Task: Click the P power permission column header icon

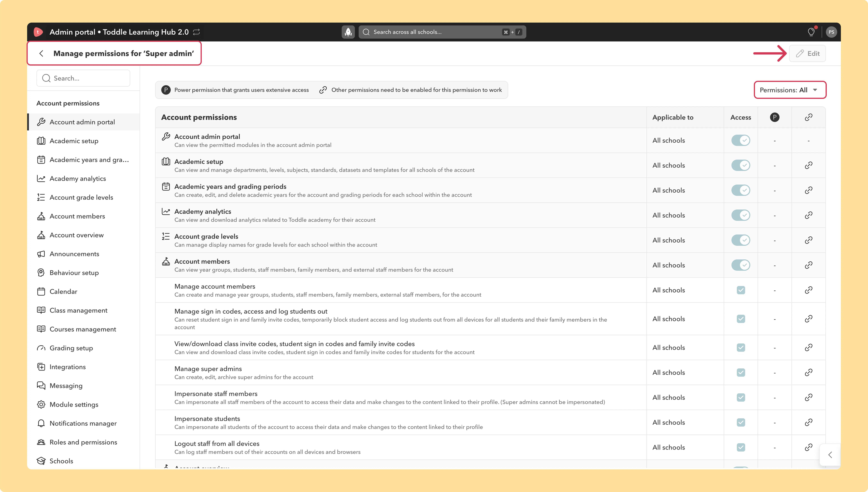Action: [x=775, y=117]
